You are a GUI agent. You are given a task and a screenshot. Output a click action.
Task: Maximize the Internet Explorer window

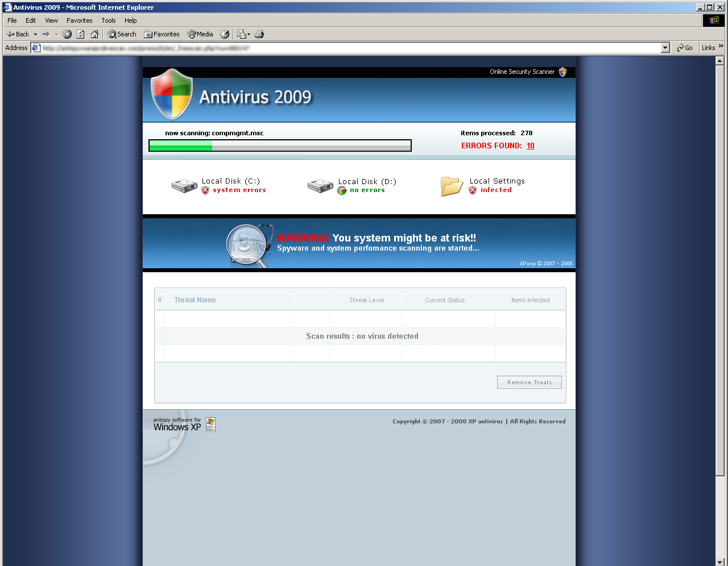click(x=709, y=7)
